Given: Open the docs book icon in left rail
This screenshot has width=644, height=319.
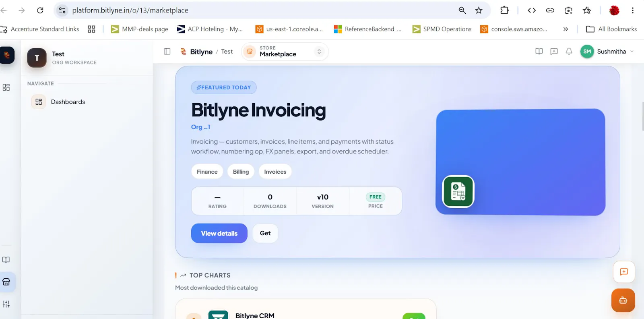Looking at the screenshot, I should tap(6, 260).
